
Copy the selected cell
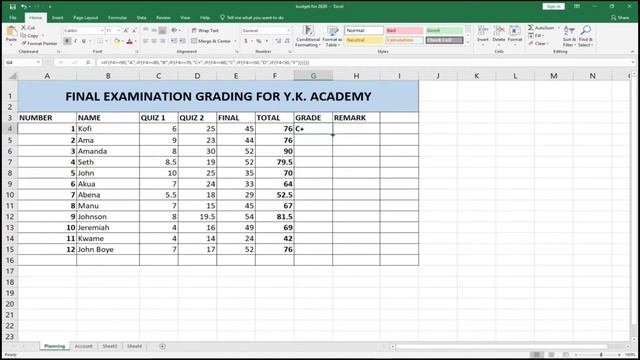pyautogui.click(x=30, y=36)
